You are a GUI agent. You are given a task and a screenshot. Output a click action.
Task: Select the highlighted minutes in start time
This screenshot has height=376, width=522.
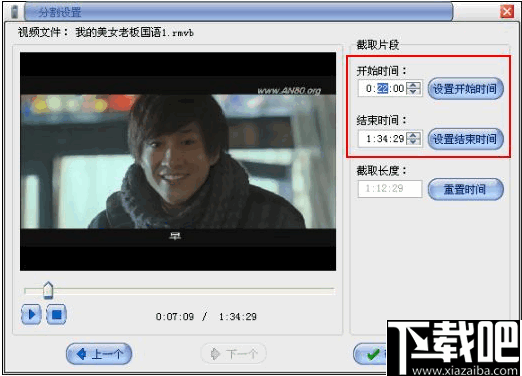pyautogui.click(x=383, y=88)
